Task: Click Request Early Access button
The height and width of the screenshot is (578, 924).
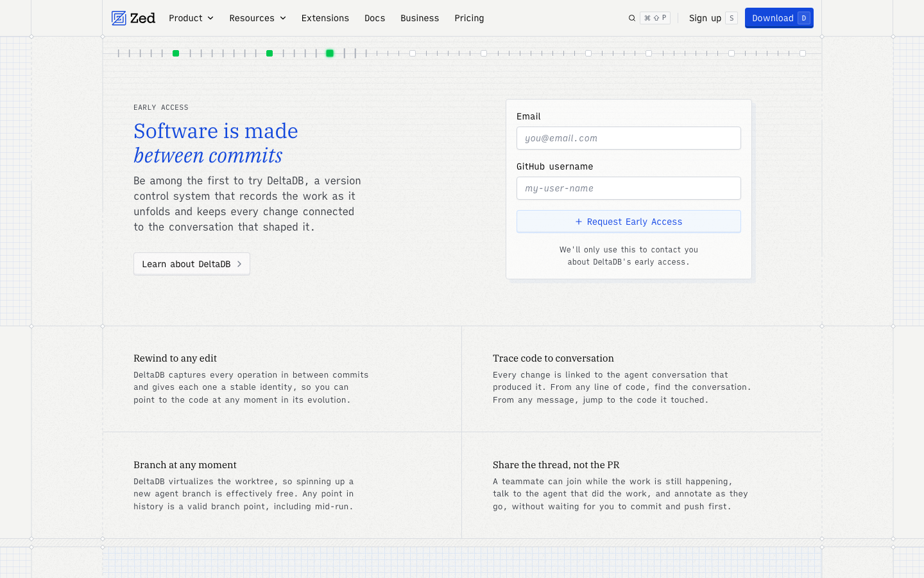Action: click(629, 222)
